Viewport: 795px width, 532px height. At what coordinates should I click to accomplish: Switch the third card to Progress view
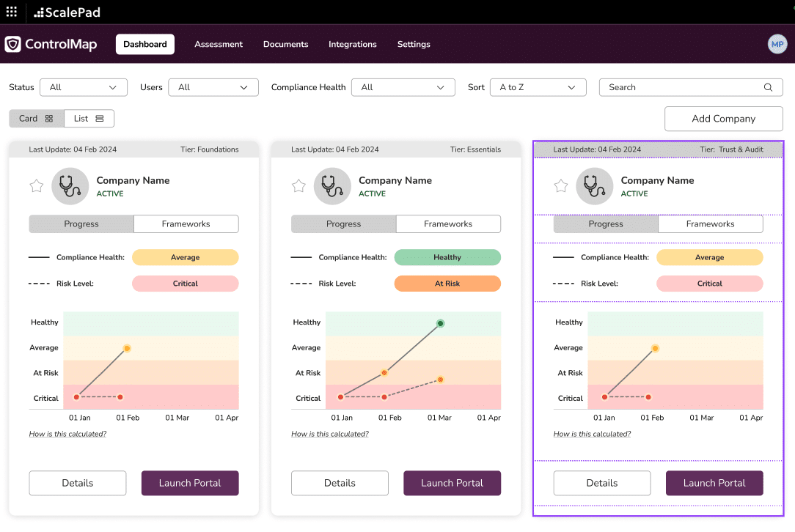[606, 223]
